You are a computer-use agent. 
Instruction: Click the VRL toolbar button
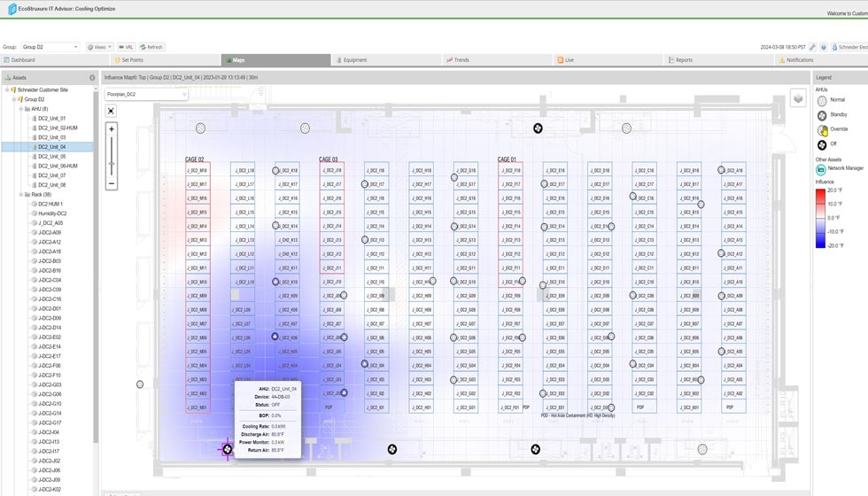click(x=127, y=47)
